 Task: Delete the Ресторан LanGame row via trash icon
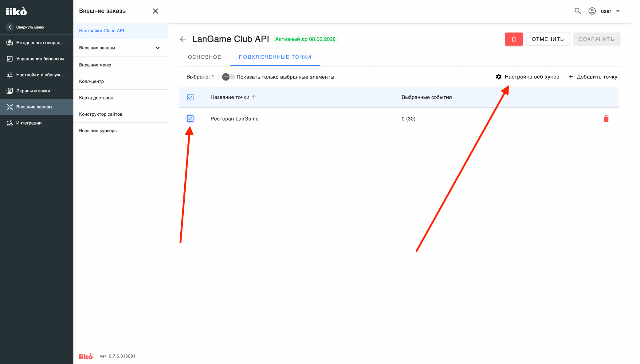tap(606, 118)
